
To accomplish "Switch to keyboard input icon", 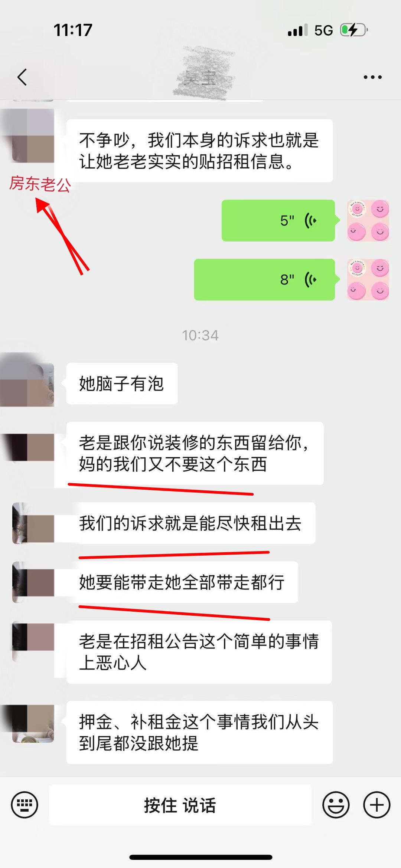I will pyautogui.click(x=25, y=805).
